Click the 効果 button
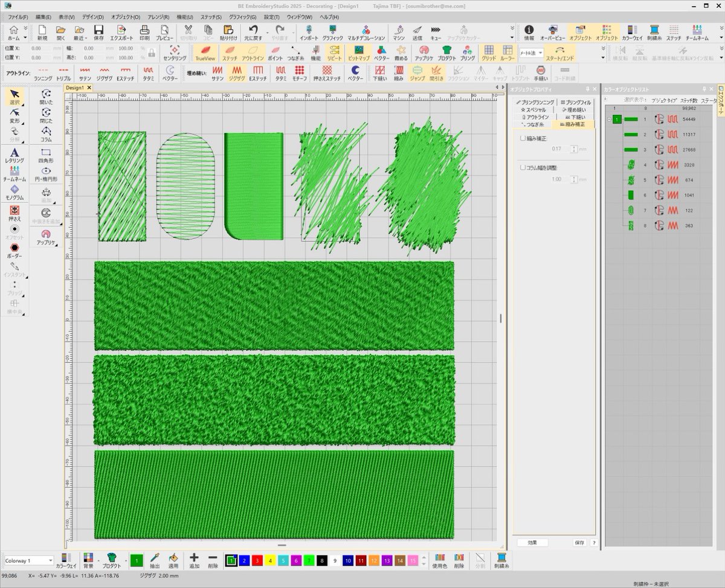725x588 pixels. pyautogui.click(x=532, y=543)
